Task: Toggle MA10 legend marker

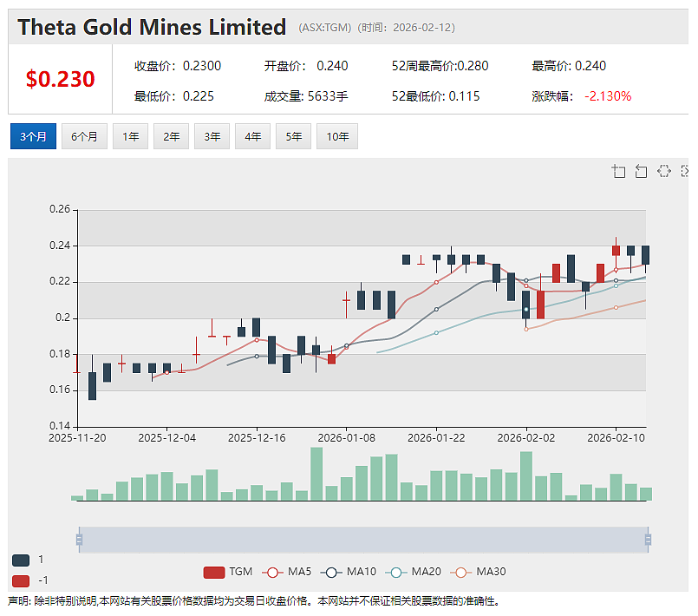Action: click(x=330, y=573)
